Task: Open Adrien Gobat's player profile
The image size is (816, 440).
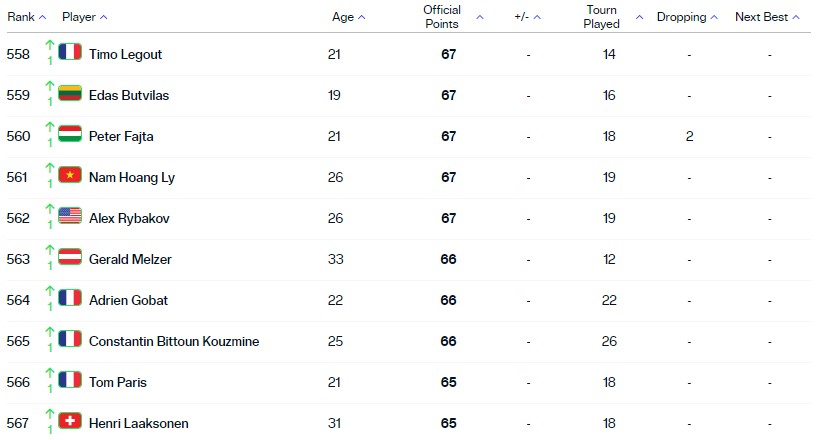Action: click(x=129, y=300)
